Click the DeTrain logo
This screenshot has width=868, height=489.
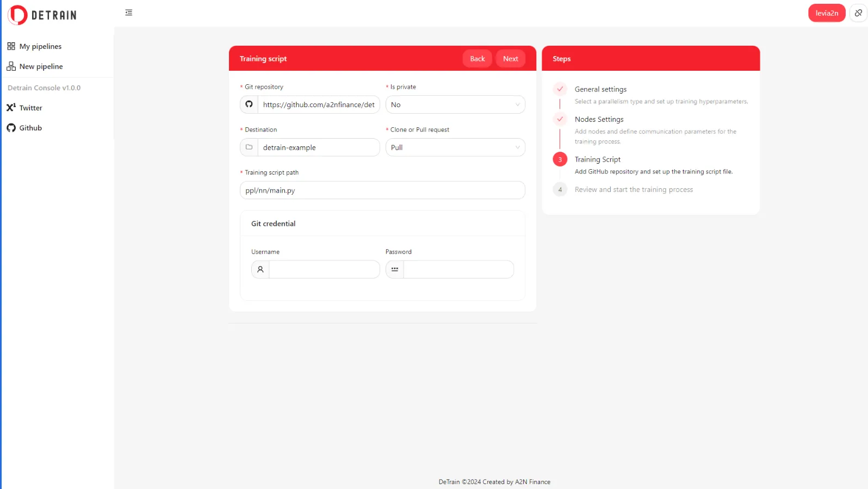[42, 15]
